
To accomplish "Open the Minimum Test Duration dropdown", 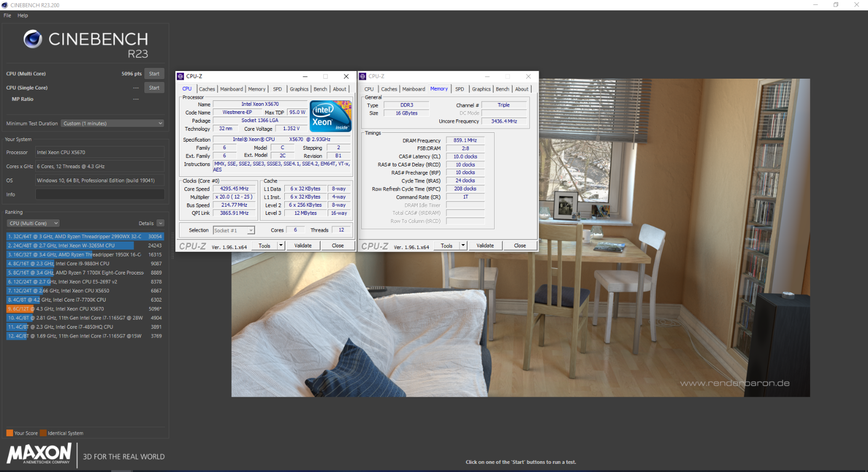I will click(112, 124).
